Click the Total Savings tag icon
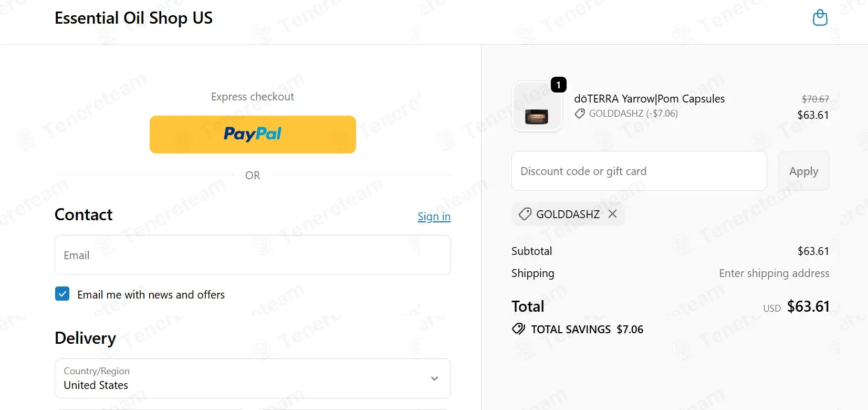Screen dimensions: 868x410 518,329
